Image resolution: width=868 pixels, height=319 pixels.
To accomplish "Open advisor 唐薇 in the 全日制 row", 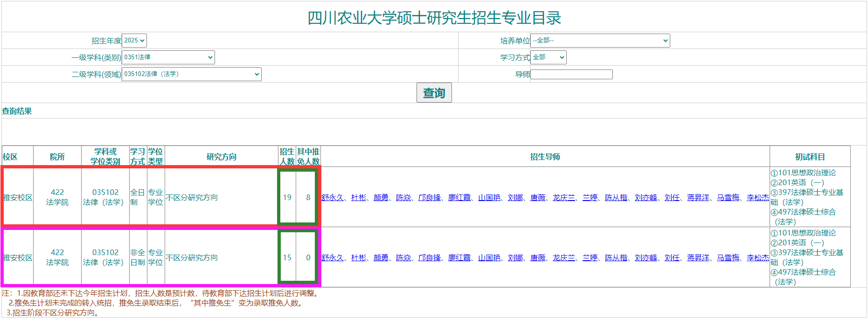I will 538,198.
